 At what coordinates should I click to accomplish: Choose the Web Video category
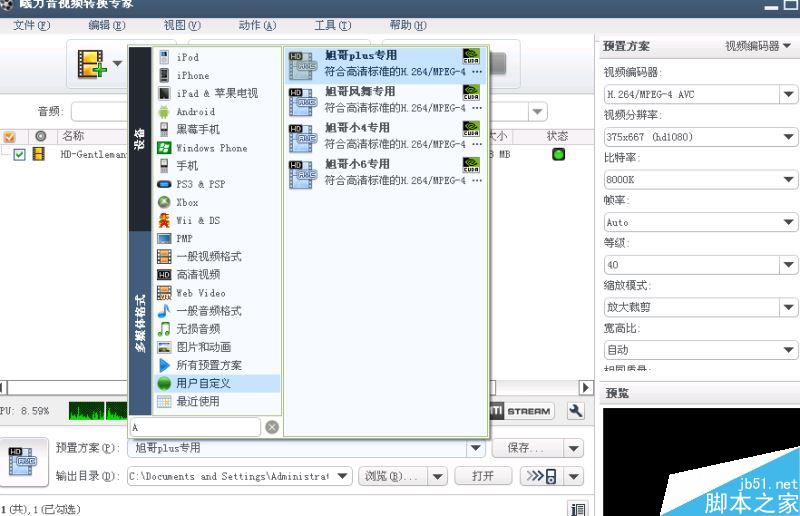coord(217,293)
